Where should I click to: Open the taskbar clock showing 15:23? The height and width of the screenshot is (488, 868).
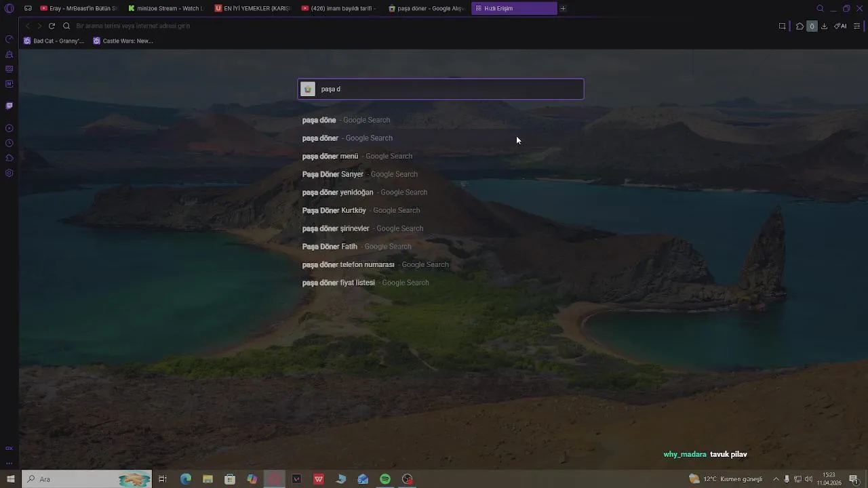829,479
